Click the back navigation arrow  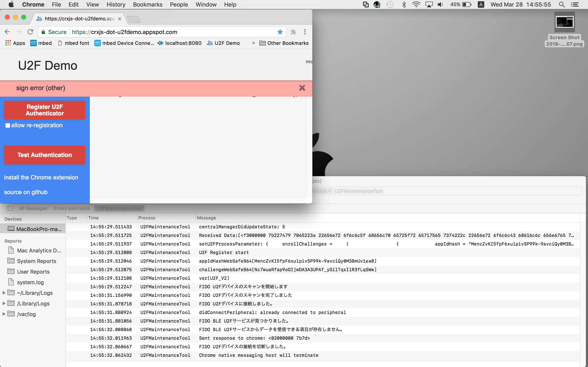(7, 32)
